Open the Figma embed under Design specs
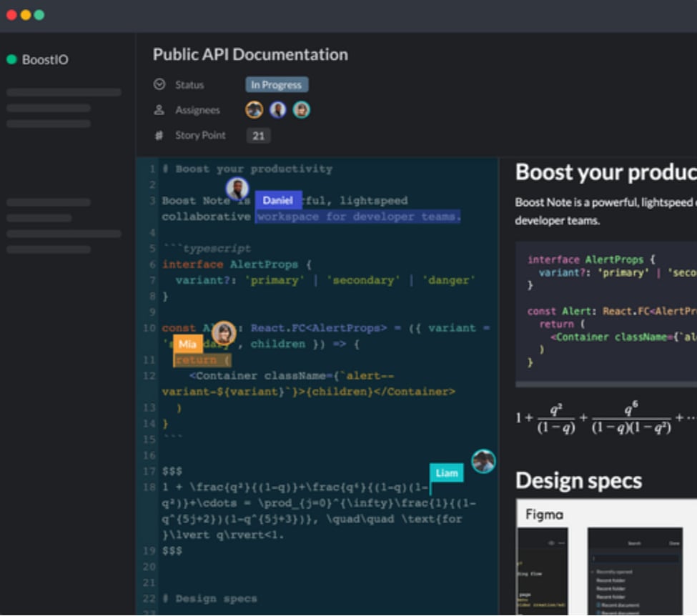697x616 pixels. (608, 565)
